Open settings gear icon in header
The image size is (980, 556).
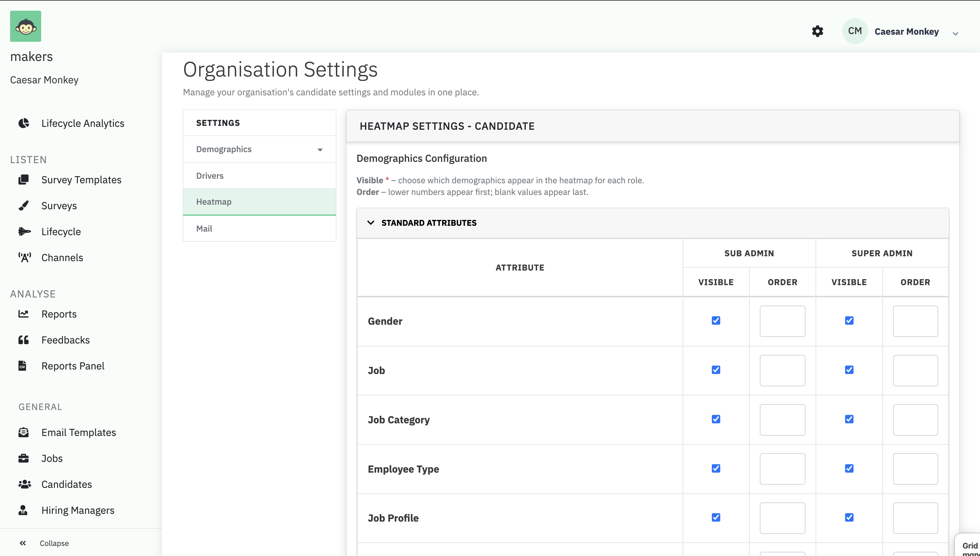pos(817,31)
